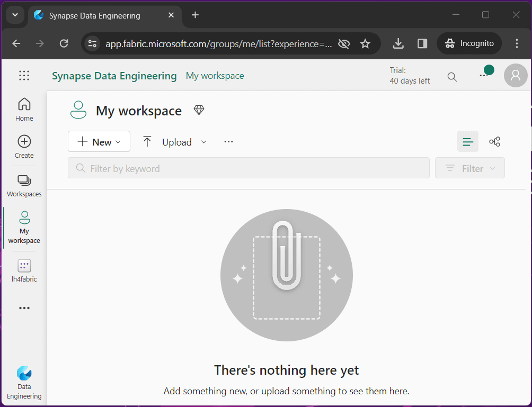Switch to list view
Viewport: 532px width, 407px height.
(x=468, y=142)
